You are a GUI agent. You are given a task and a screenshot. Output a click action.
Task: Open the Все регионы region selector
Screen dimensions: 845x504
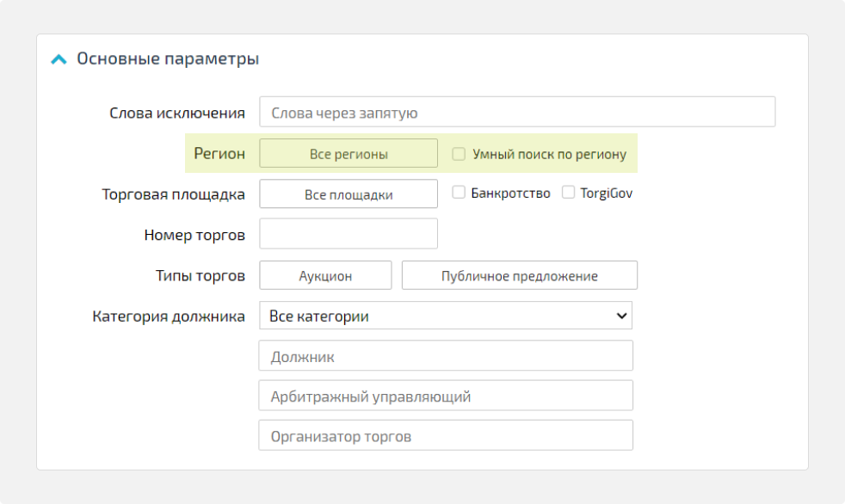pos(348,154)
